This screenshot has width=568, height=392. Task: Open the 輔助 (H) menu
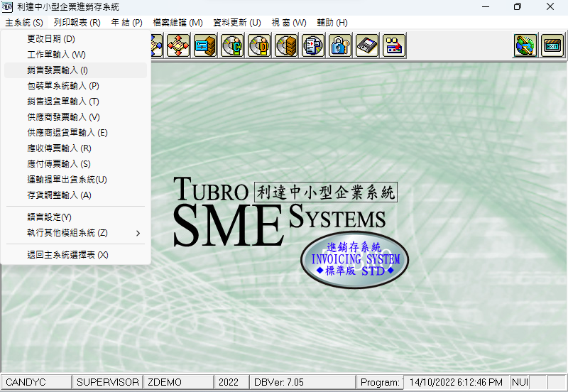332,23
